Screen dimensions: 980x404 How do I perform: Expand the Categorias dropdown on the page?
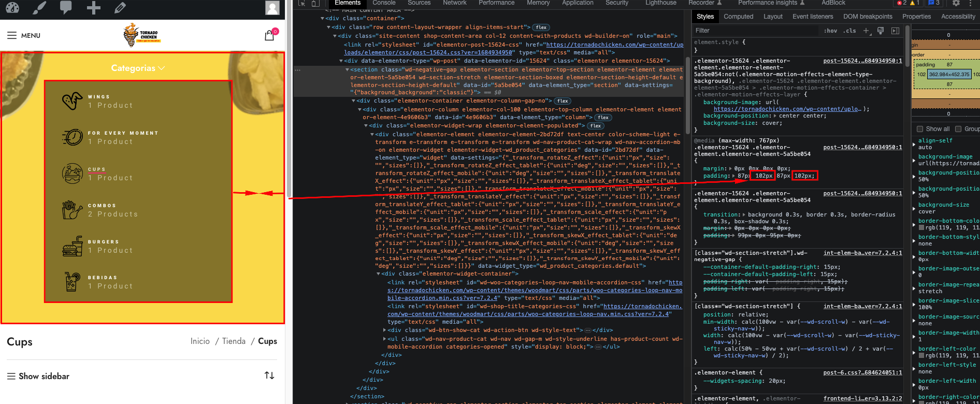point(138,68)
